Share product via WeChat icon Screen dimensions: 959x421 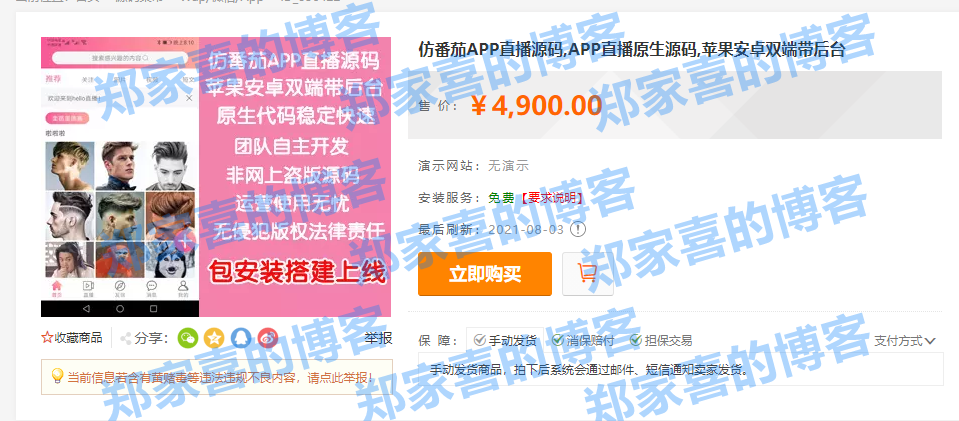point(188,338)
